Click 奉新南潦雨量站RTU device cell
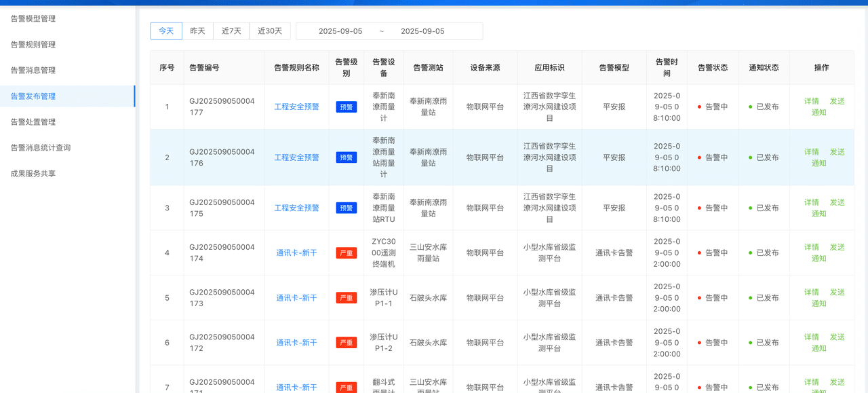The image size is (868, 393). [x=384, y=208]
